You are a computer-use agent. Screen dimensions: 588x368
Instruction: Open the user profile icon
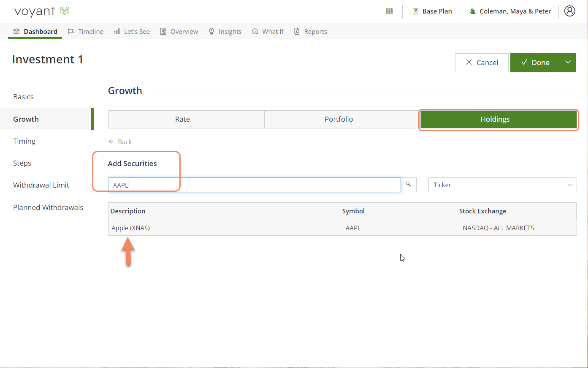(570, 11)
